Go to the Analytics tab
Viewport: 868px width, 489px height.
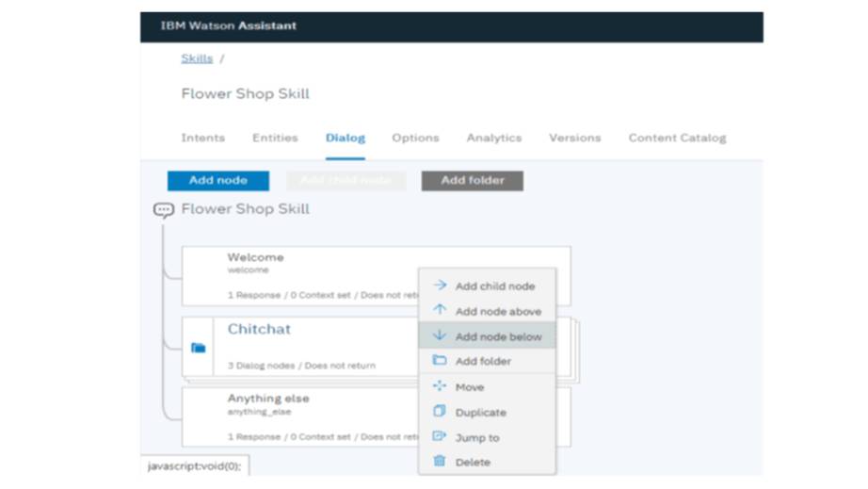tap(493, 138)
